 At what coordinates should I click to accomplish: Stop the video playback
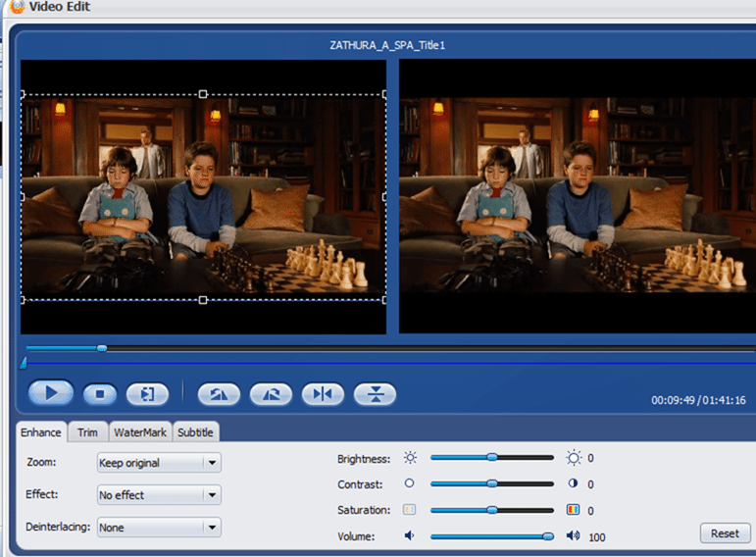pyautogui.click(x=100, y=394)
